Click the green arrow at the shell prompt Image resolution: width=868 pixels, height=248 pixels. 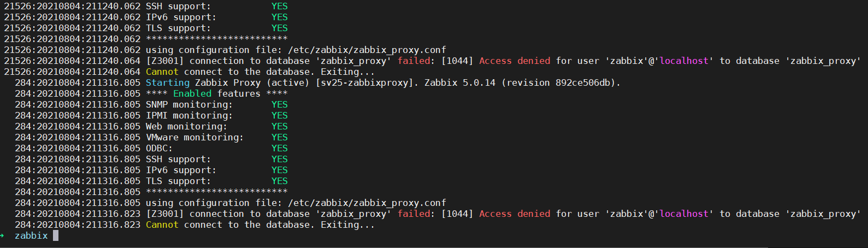(3, 235)
